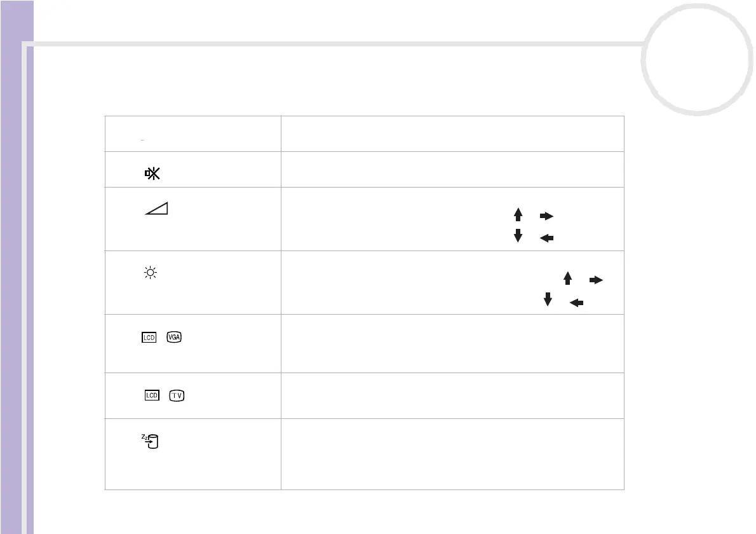Click the LCD icon beside the TV icon
756x534 pixels.
pos(151,395)
